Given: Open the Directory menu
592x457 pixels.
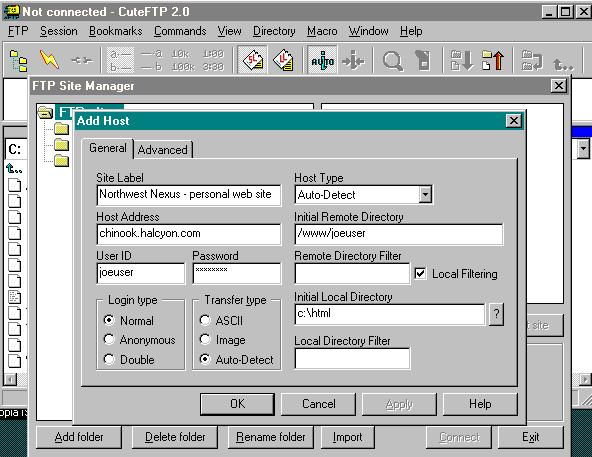Looking at the screenshot, I should coord(274,31).
